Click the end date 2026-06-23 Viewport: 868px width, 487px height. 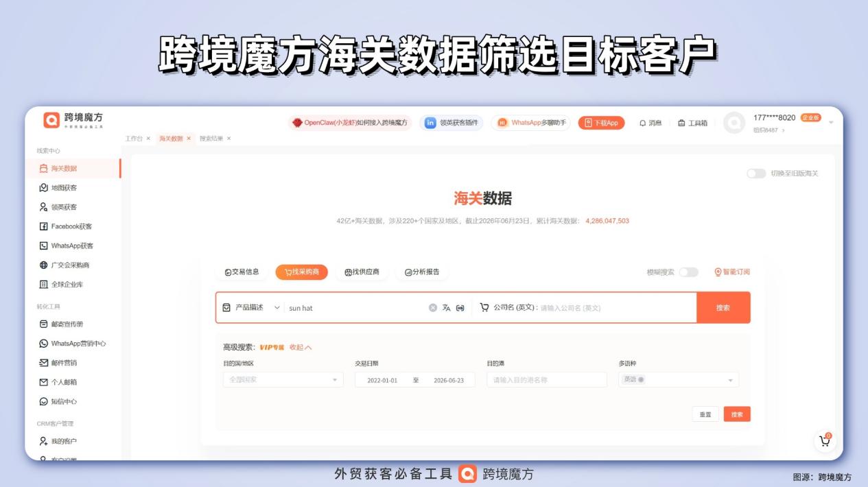[x=449, y=380]
